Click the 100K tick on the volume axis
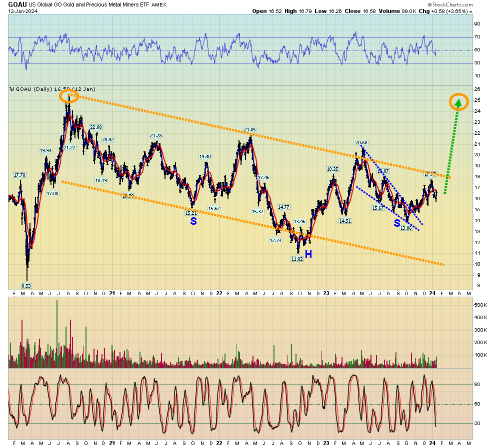The width and height of the screenshot is (495, 448). pyautogui.click(x=481, y=355)
